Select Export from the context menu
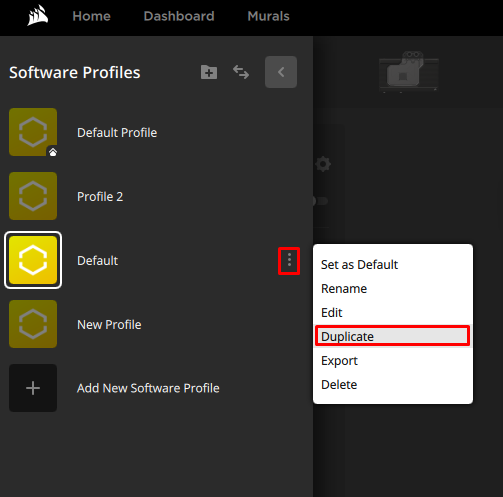The width and height of the screenshot is (503, 497). [393, 361]
